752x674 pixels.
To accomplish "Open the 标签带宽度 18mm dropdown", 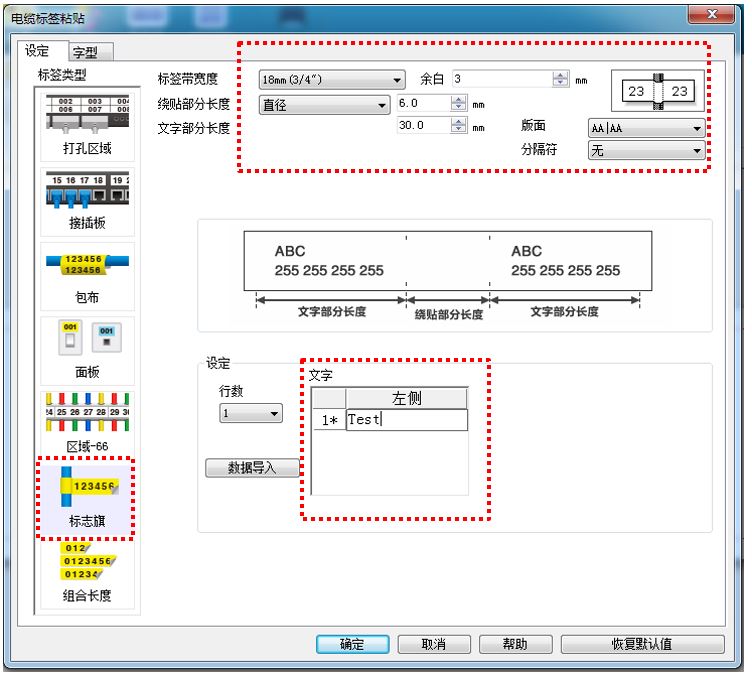I will tap(332, 80).
